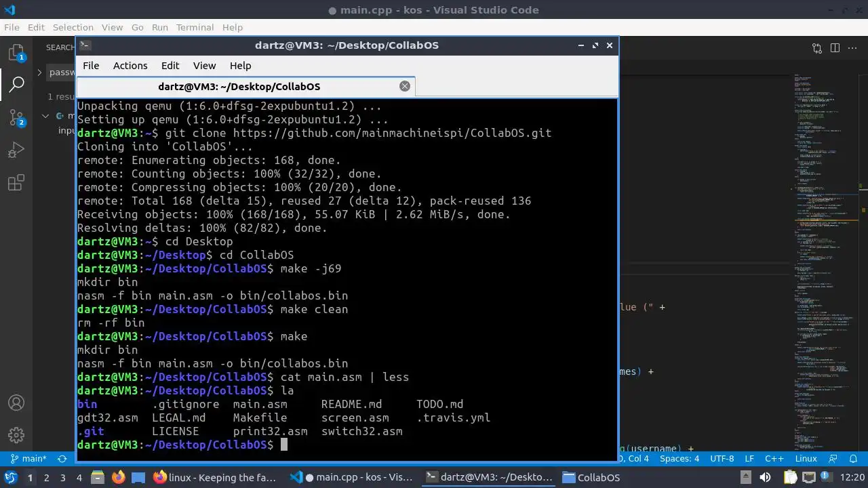Open the CollabOS file manager taskbar entry
This screenshot has height=488, width=868.
coord(591,478)
